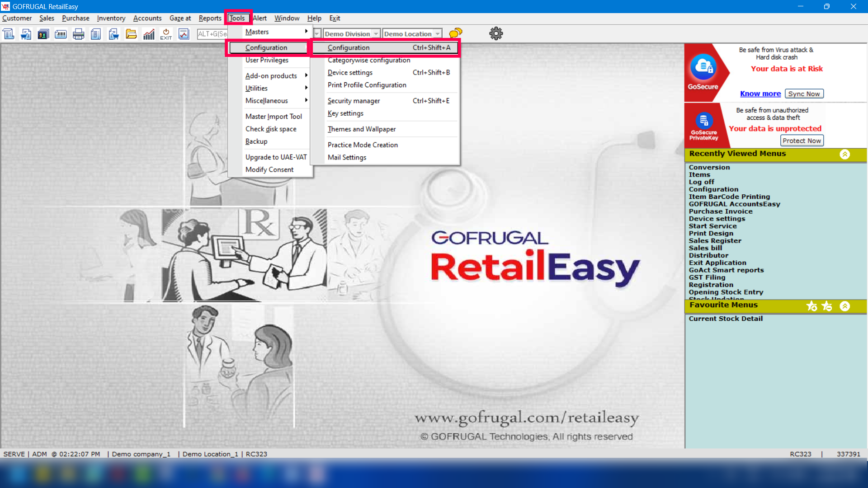Viewport: 868px width, 488px height.
Task: Collapse the Favourite Menus panel
Action: point(844,306)
